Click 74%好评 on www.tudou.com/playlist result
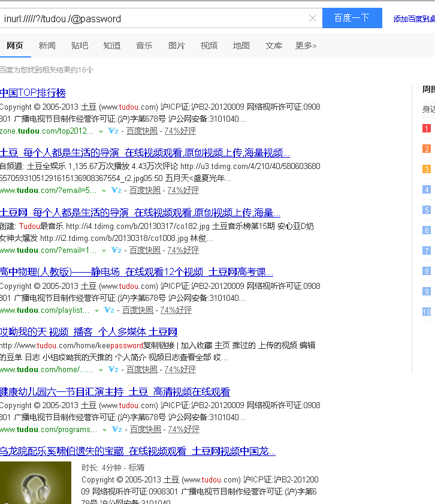 point(176,310)
